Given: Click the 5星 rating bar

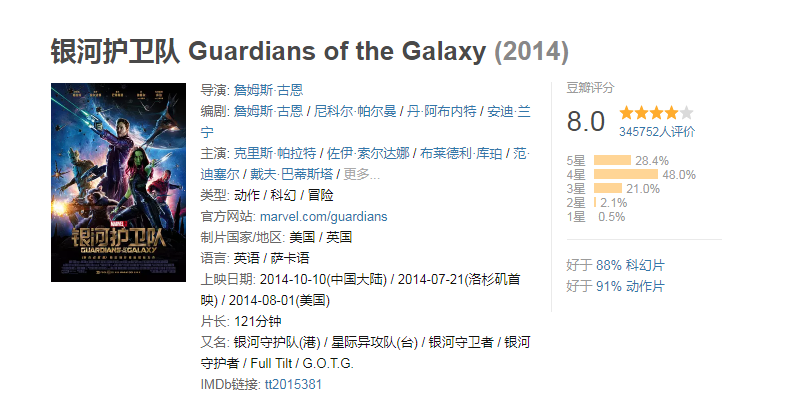Looking at the screenshot, I should [612, 160].
